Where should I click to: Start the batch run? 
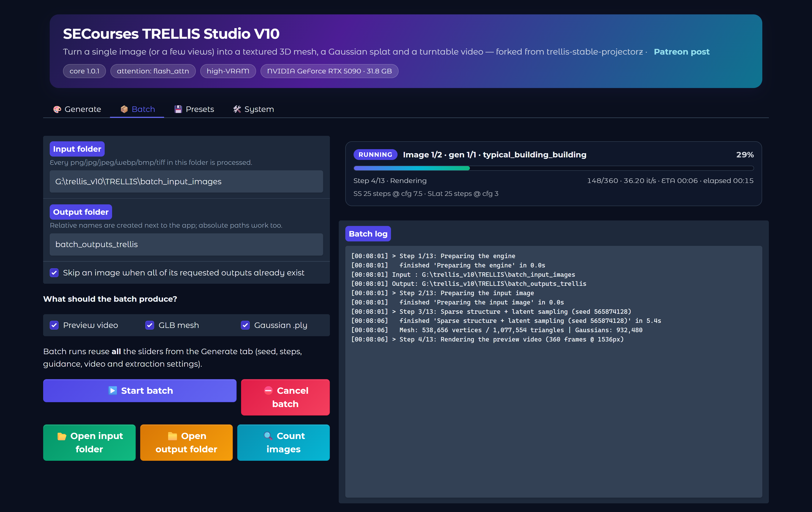click(140, 391)
